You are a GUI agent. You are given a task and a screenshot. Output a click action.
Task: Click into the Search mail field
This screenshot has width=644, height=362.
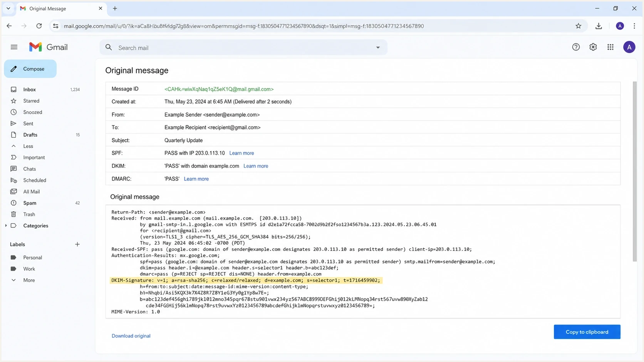[243, 48]
